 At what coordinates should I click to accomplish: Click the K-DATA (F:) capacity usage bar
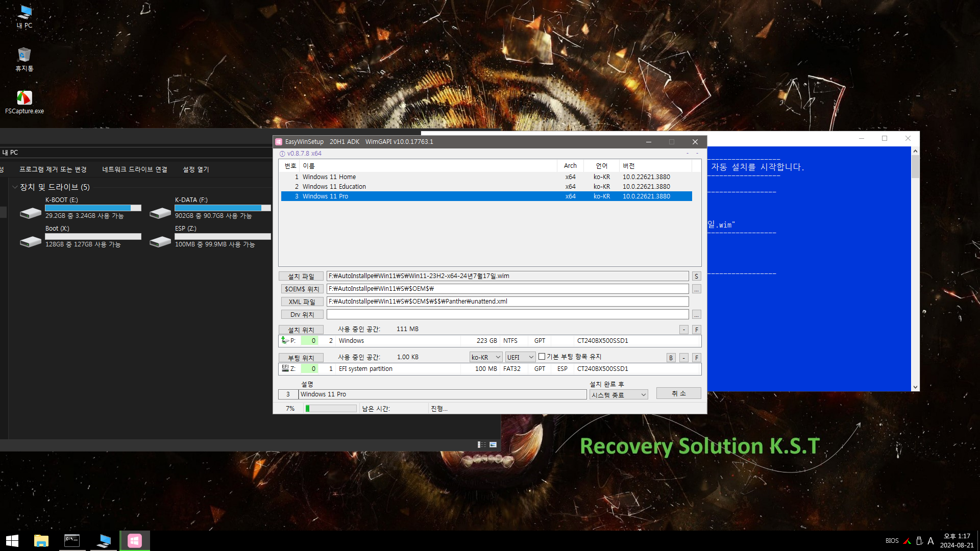[223, 208]
